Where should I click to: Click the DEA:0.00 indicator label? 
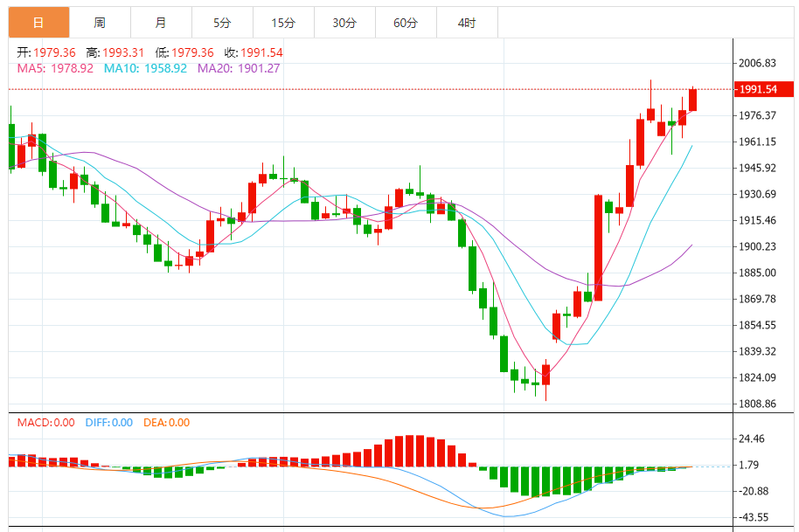(x=167, y=423)
